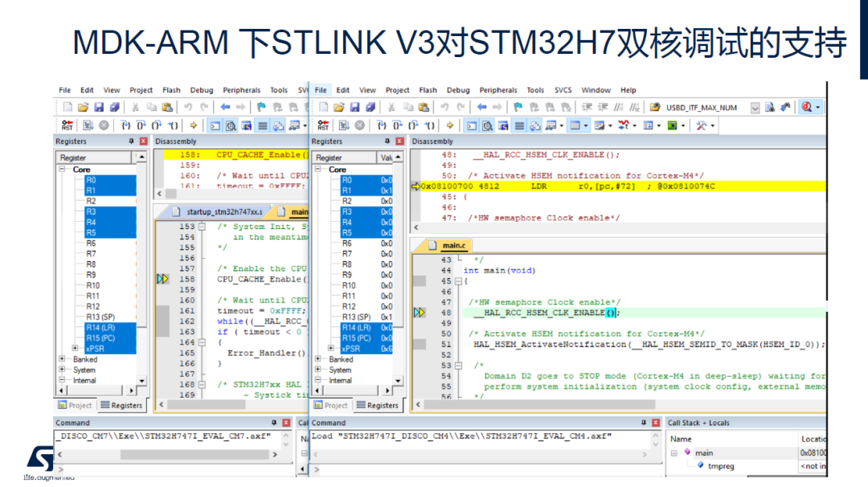Collapse code fold at line 45 in main.c

pos(458,281)
